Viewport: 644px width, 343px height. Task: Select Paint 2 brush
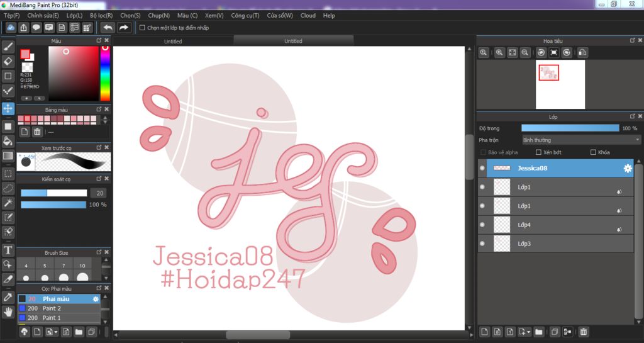(x=58, y=308)
